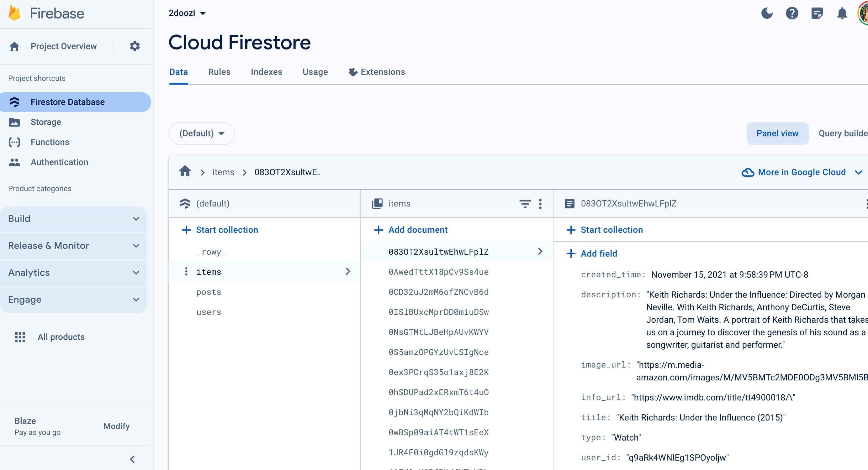Collapse sidebar with the left arrow

tap(132, 459)
